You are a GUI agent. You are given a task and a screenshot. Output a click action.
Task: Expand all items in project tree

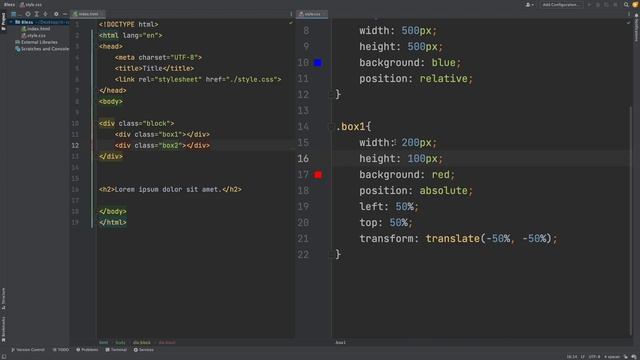[37, 14]
